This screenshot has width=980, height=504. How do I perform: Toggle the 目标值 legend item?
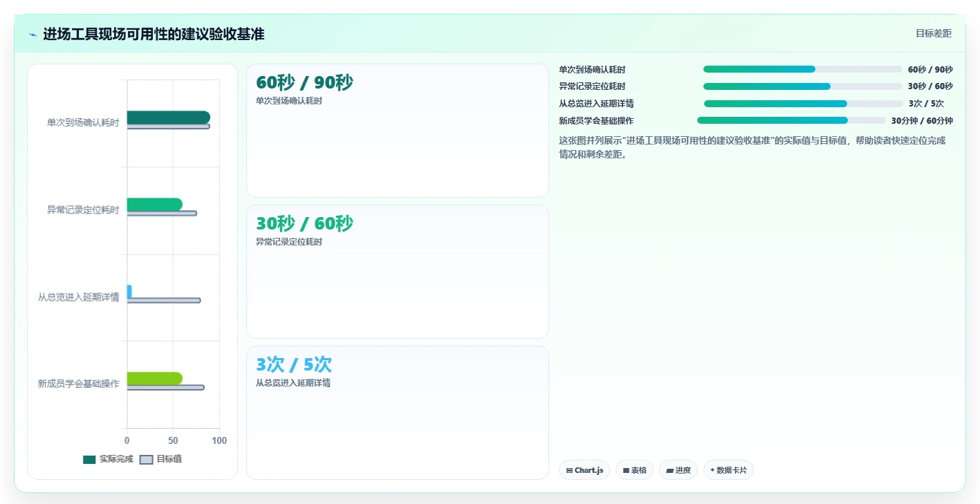(x=161, y=459)
